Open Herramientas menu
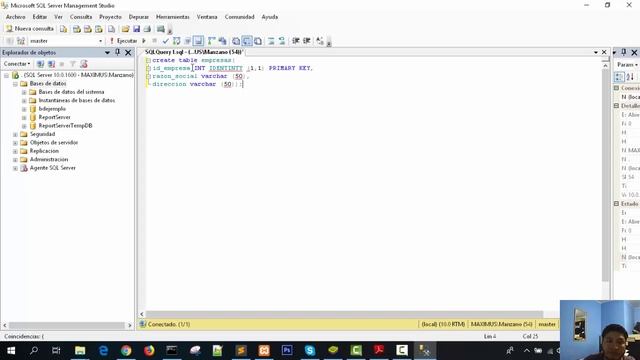The width and height of the screenshot is (640, 360). pos(173,17)
